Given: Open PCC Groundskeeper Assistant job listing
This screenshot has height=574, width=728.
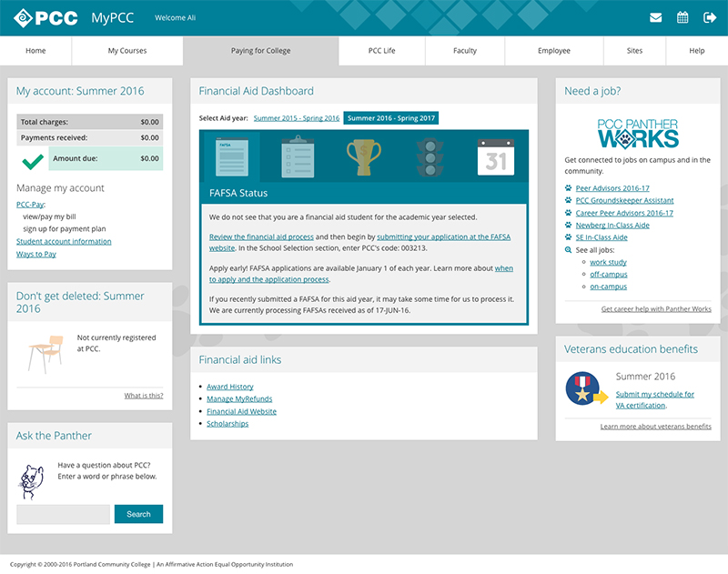Looking at the screenshot, I should (624, 200).
